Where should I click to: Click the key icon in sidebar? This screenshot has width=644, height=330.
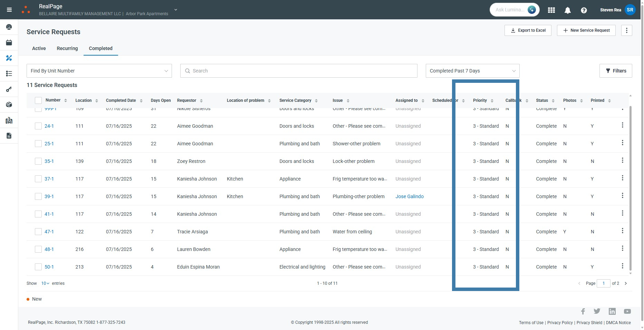tap(9, 89)
